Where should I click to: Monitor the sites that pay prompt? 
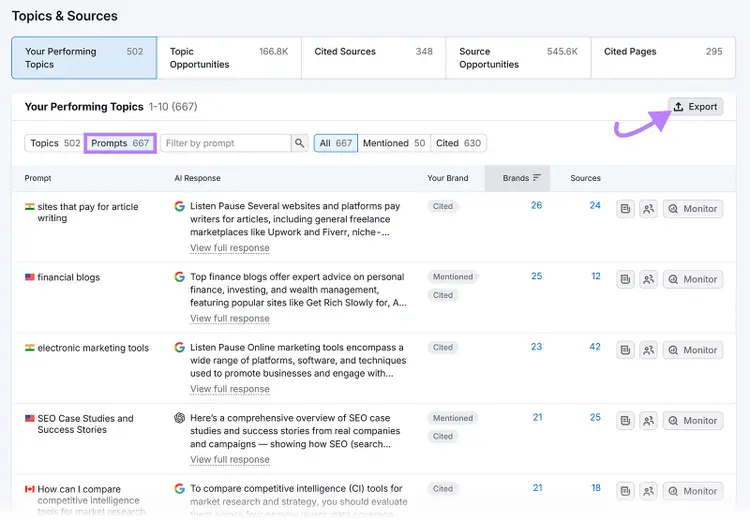tap(693, 209)
